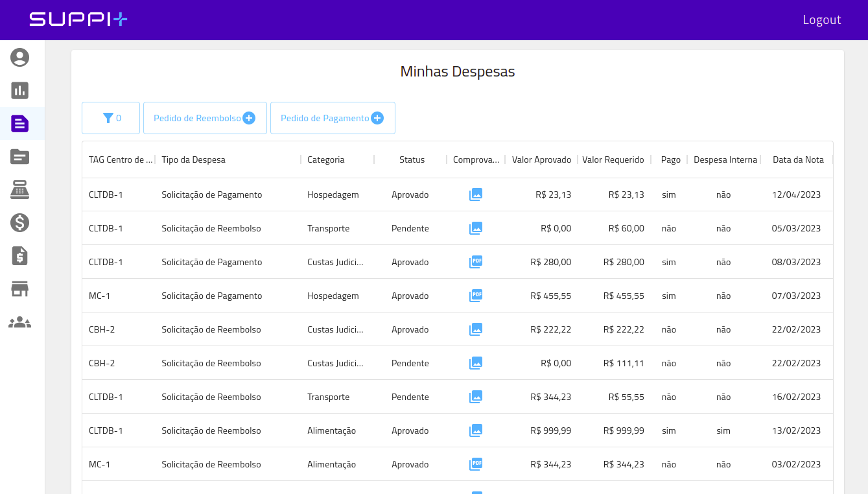Open PDF receipt for R$ 280,00 expense

[x=476, y=262]
